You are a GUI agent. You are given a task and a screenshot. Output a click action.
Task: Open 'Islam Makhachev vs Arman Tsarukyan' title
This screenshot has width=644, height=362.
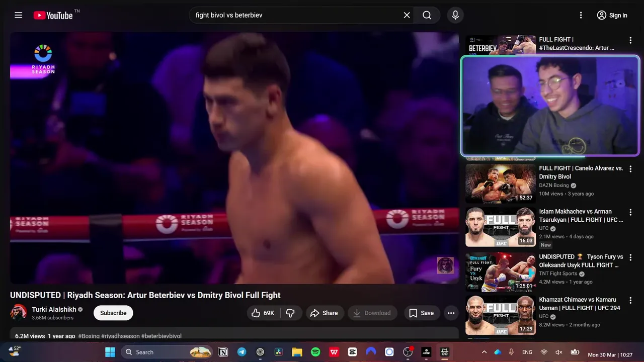click(581, 216)
